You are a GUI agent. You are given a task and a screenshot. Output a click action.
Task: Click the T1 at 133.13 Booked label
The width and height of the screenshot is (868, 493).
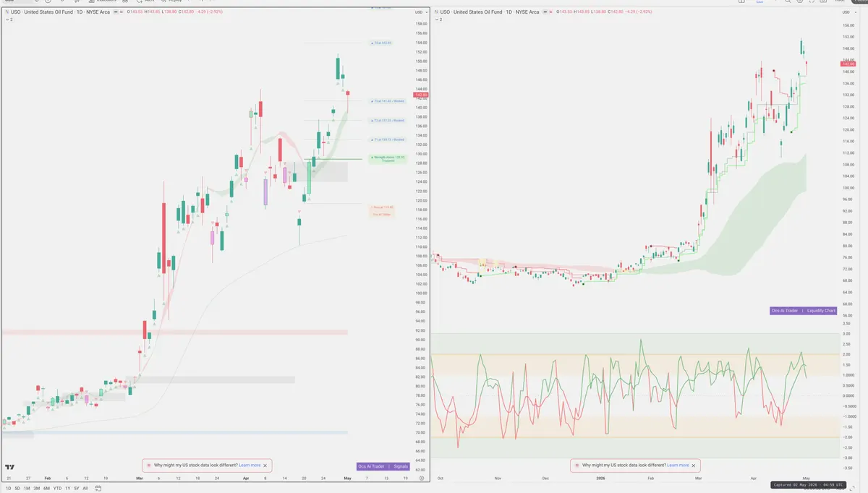tap(388, 140)
